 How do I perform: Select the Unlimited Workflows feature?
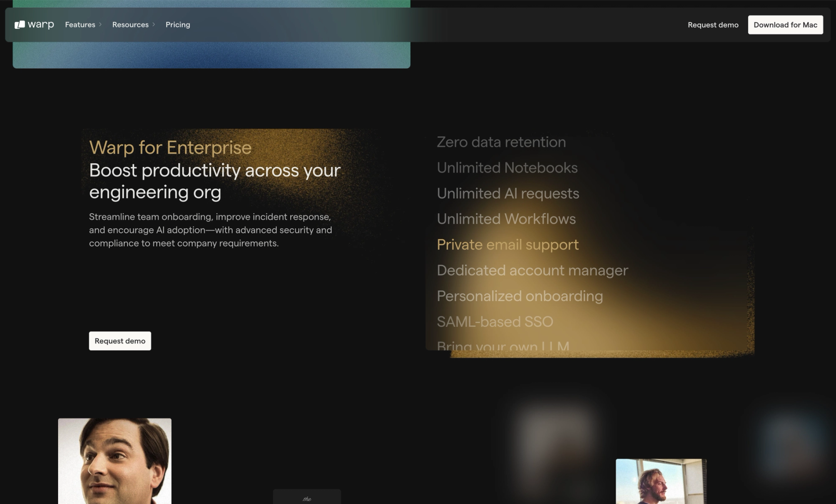pyautogui.click(x=506, y=218)
